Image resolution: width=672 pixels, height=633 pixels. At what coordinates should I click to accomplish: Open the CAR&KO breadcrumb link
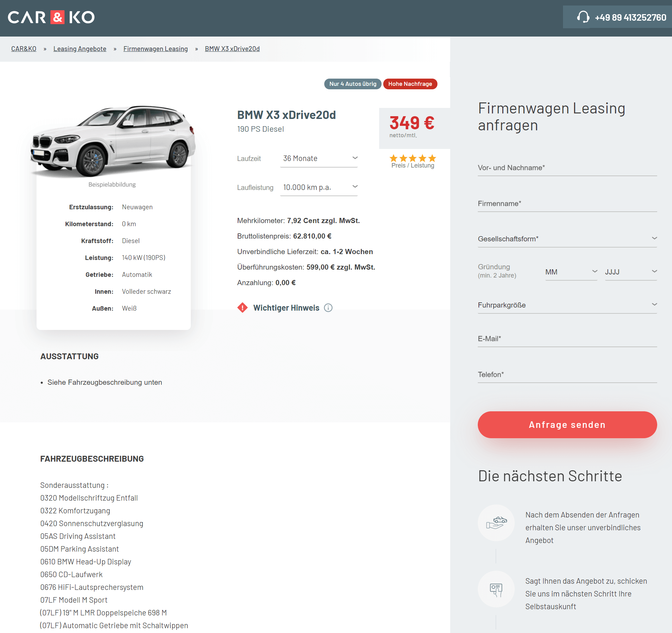(24, 49)
